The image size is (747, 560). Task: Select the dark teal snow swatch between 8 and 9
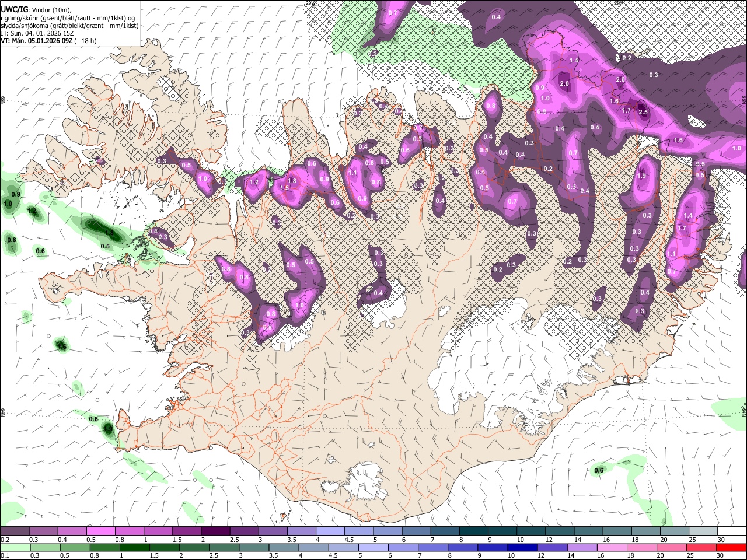pyautogui.click(x=473, y=531)
